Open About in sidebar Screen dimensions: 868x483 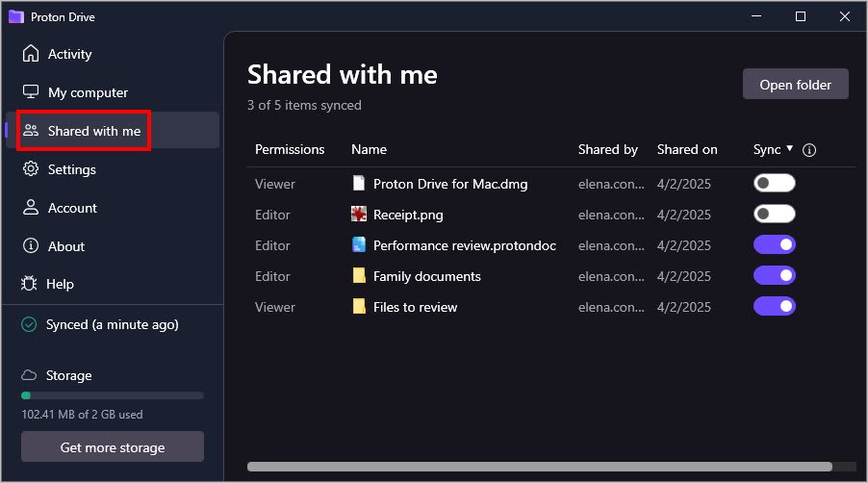(x=113, y=246)
